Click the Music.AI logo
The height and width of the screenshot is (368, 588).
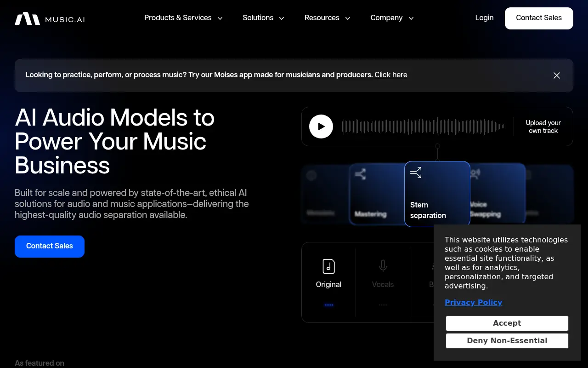tap(49, 18)
